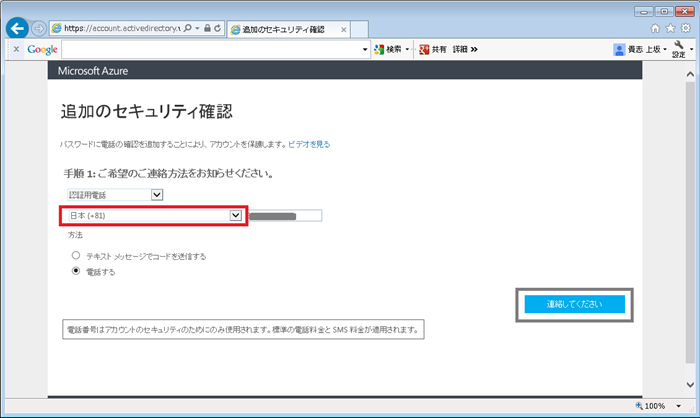The height and width of the screenshot is (418, 700).
Task: Click the Google logo in toolbar
Action: (x=42, y=50)
